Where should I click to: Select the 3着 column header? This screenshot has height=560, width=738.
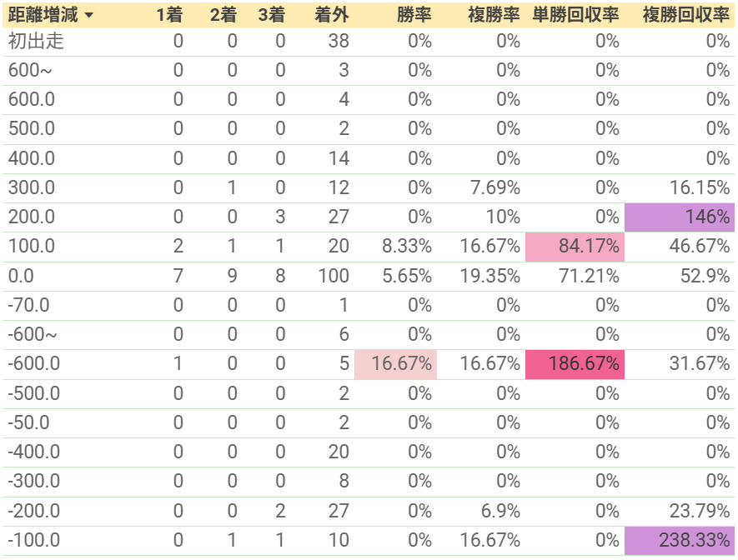pos(272,16)
